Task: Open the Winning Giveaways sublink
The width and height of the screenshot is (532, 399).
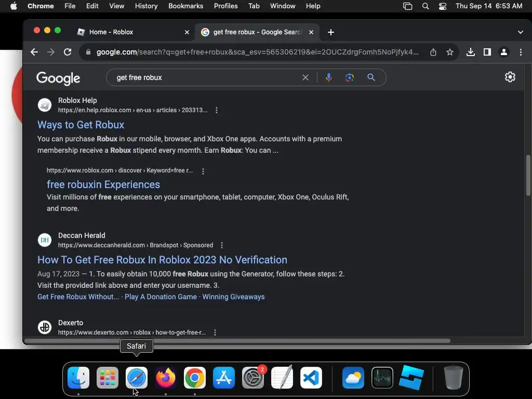Action: (233, 297)
